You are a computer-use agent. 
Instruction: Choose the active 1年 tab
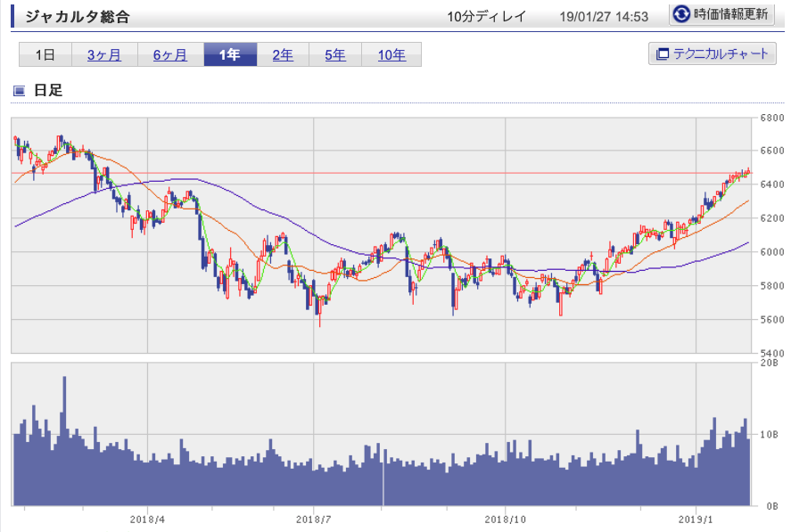click(230, 55)
